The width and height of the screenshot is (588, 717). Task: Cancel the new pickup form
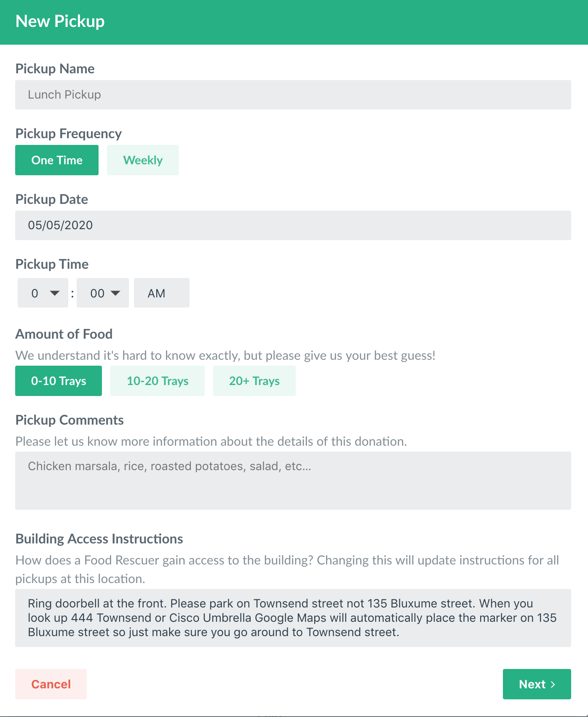click(x=51, y=684)
